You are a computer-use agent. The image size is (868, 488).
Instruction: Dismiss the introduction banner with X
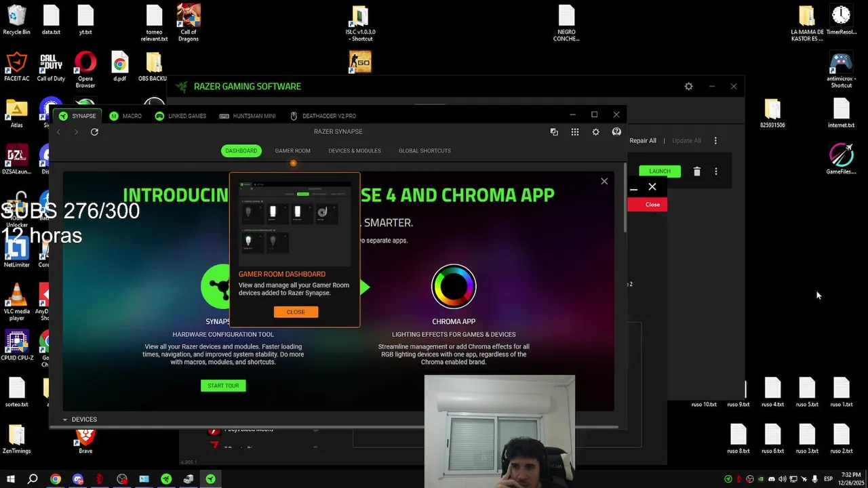(604, 181)
